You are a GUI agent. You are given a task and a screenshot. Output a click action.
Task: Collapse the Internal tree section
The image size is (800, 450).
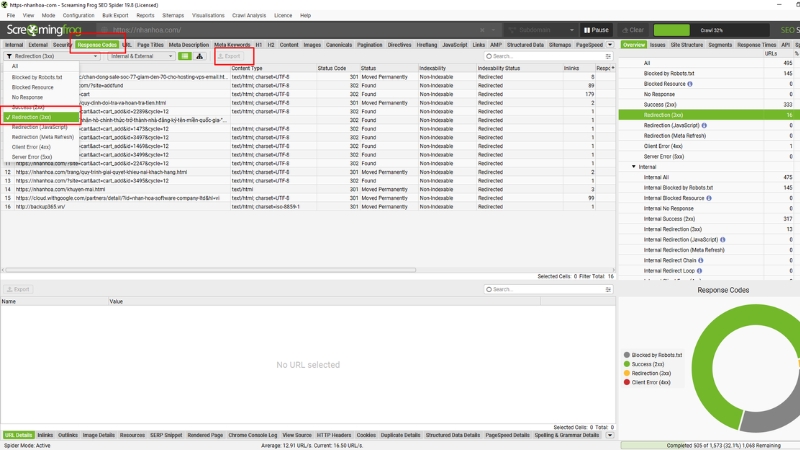tap(634, 167)
